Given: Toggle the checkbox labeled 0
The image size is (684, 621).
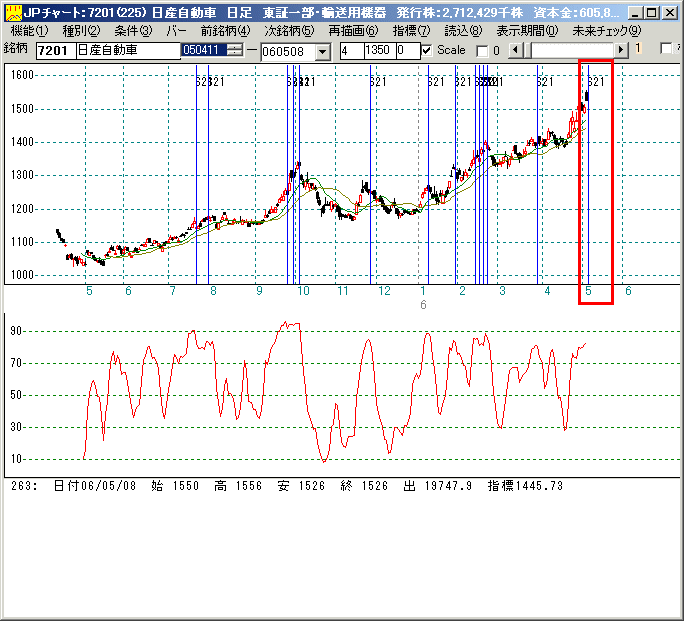Looking at the screenshot, I should click(482, 51).
